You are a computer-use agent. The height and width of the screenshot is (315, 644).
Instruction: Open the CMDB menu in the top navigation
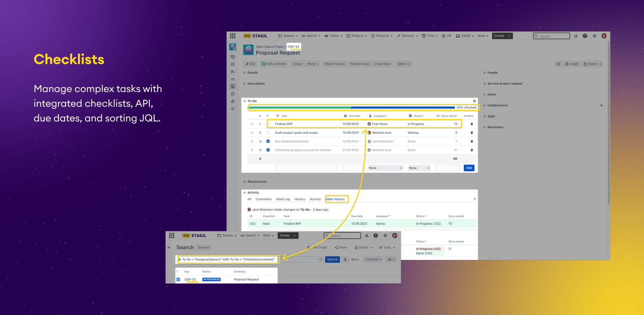[465, 36]
